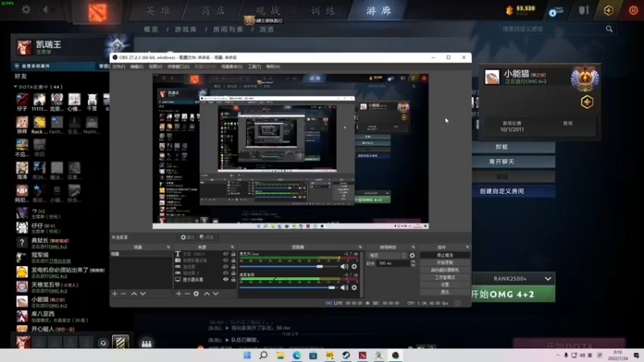This screenshot has height=362, width=644.
Task: Open Steam from the Windows taskbar
Action: point(346,356)
